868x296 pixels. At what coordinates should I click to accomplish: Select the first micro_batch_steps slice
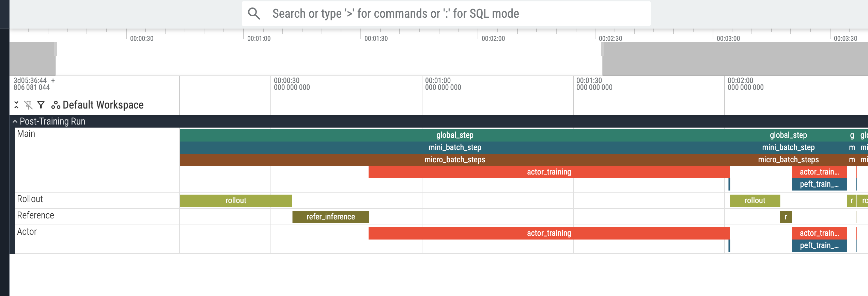(455, 160)
